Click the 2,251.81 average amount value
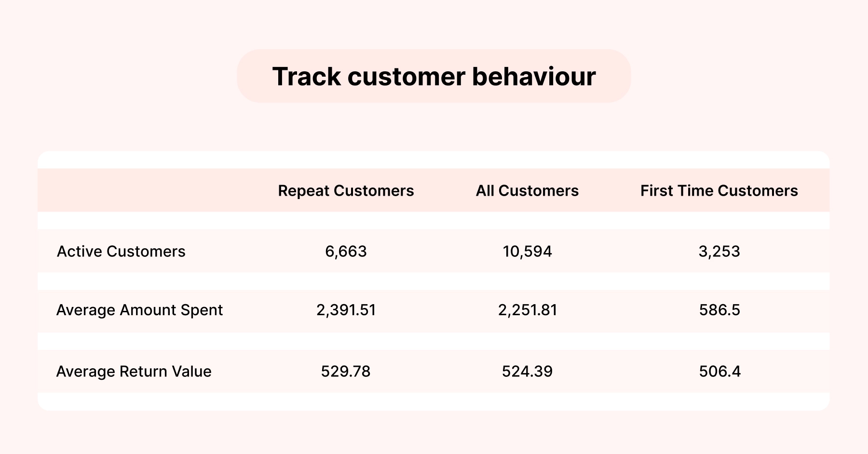This screenshot has height=454, width=868. pos(527,310)
